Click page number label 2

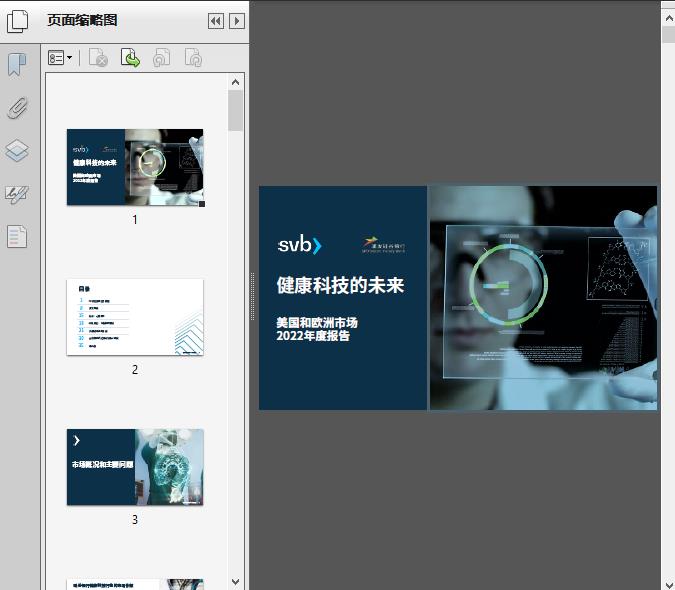[x=135, y=370]
